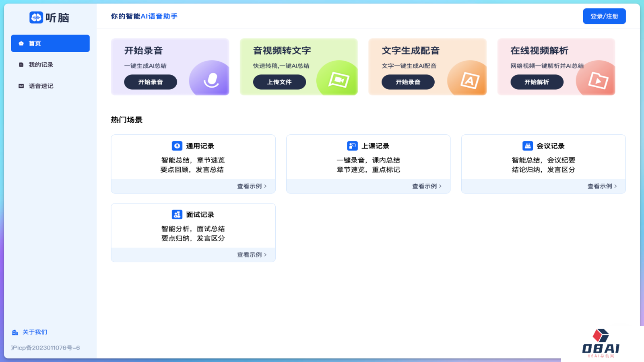Click the video play icon on 在线视频解析 card
The width and height of the screenshot is (644, 362).
click(x=598, y=80)
